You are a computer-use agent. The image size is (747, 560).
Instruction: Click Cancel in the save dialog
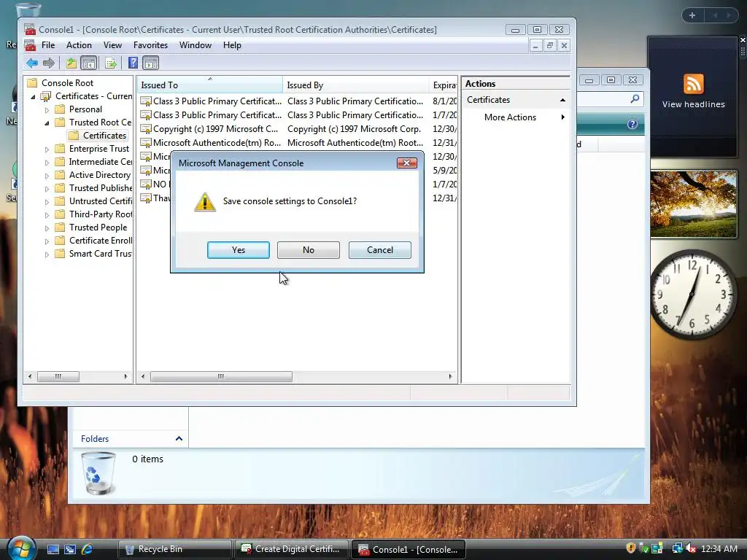[379, 250]
